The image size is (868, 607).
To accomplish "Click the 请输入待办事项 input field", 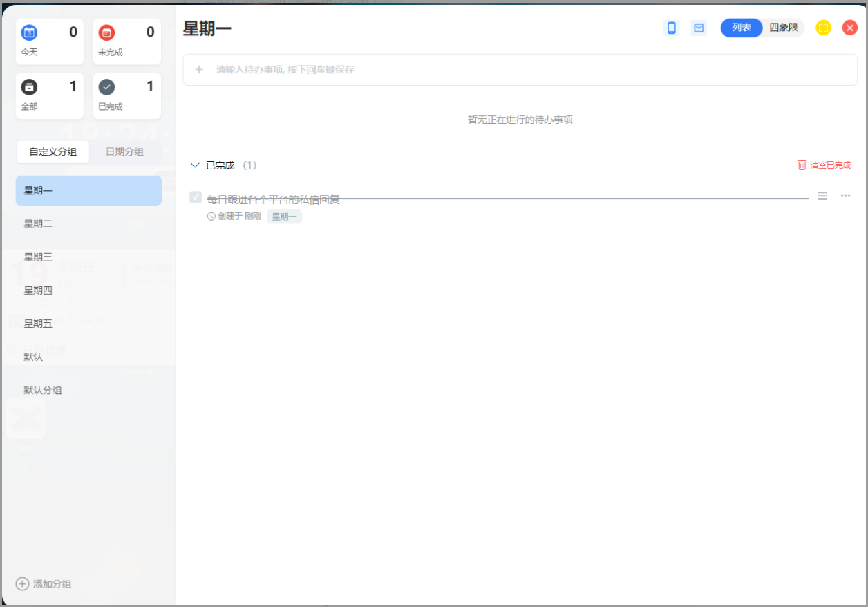I will [520, 70].
